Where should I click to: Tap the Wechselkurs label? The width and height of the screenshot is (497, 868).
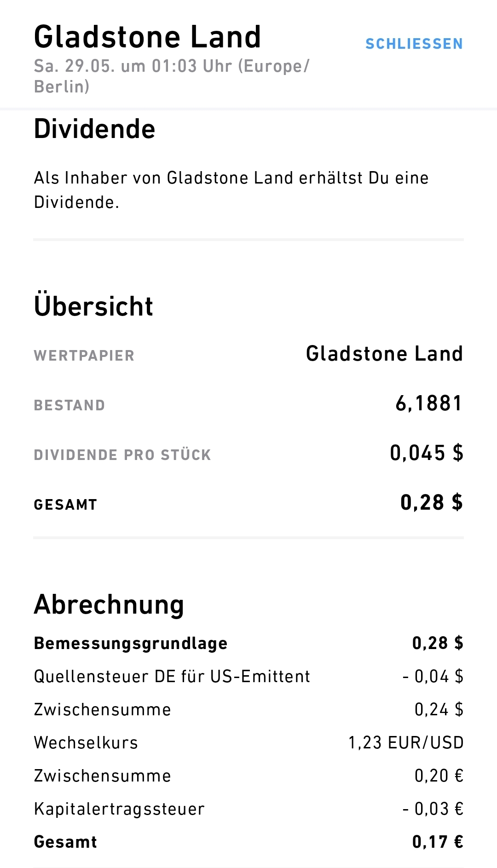(86, 743)
